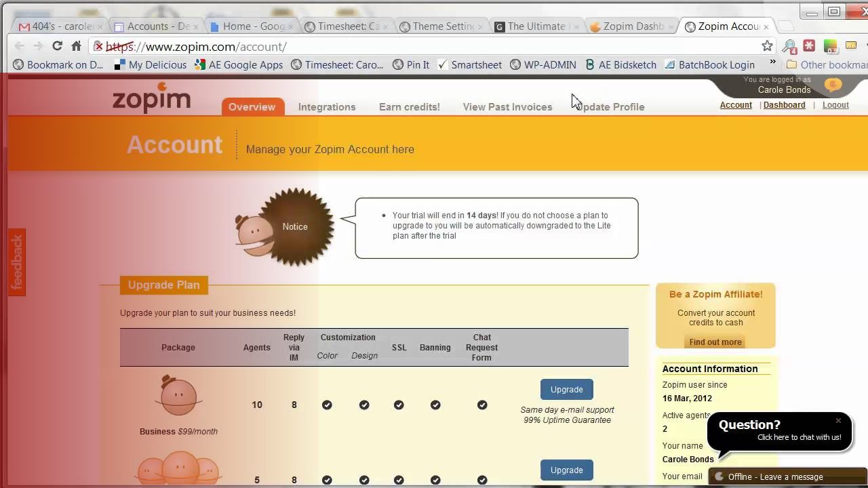
Task: Click the yellow extension icon at toolbar end
Action: coord(850,46)
